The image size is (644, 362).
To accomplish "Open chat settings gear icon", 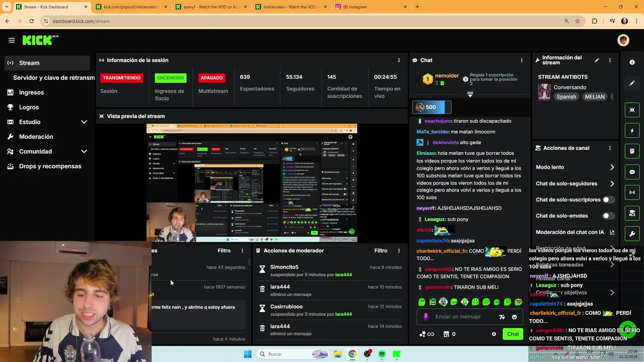I will (494, 334).
